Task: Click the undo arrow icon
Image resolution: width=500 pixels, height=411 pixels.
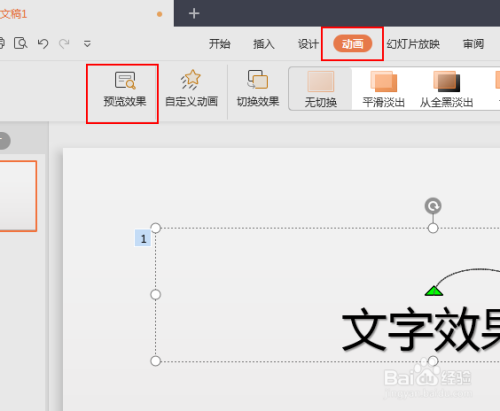Action: pyautogui.click(x=43, y=44)
